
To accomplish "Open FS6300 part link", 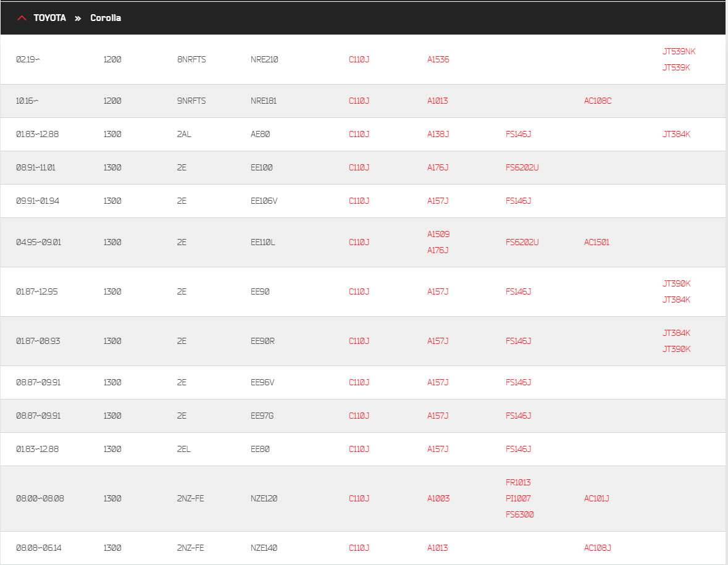I will click(x=519, y=514).
